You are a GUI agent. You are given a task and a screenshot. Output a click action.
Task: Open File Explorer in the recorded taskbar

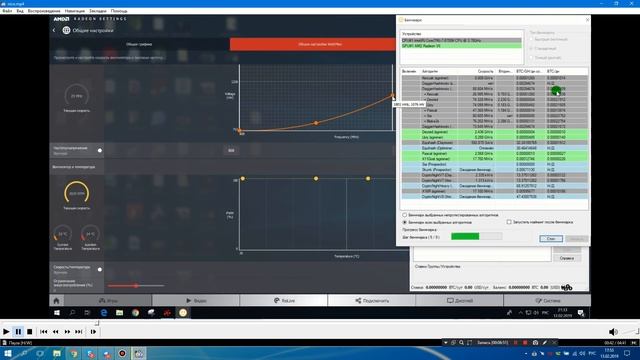pos(119,313)
